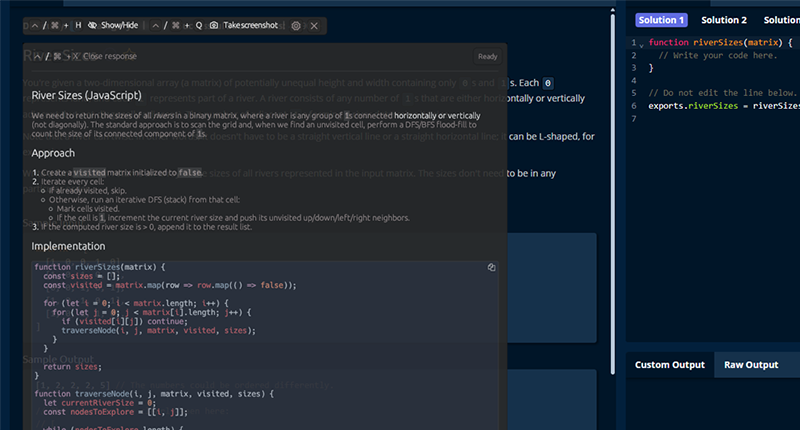The width and height of the screenshot is (800, 430).
Task: Switch to the Solution 1 tab
Action: (662, 20)
